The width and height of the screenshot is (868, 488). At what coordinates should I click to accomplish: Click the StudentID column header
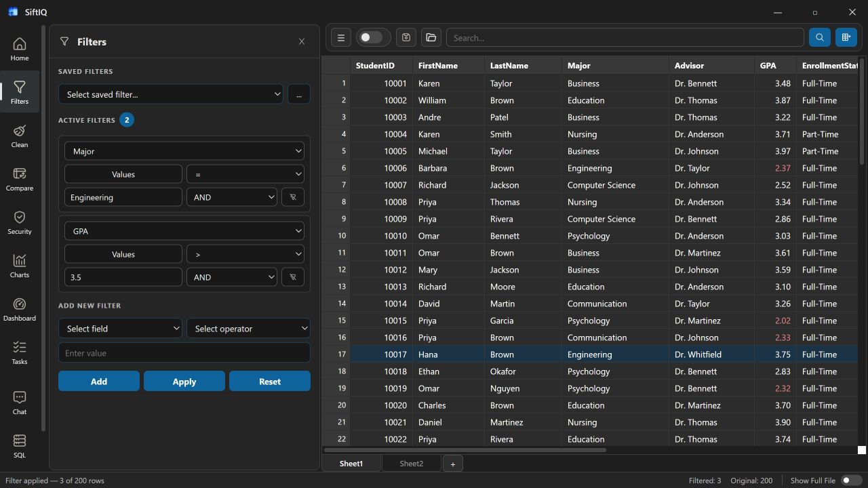(382, 66)
